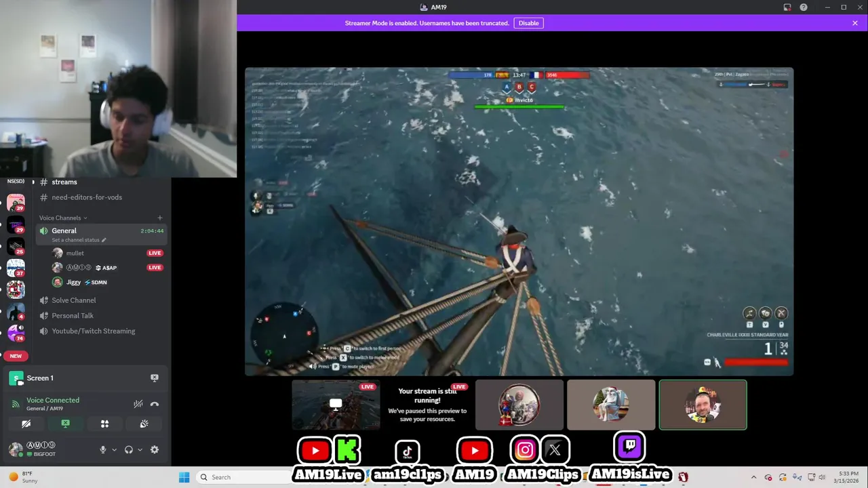Image resolution: width=868 pixels, height=488 pixels.
Task: Open server with the 4 notification badge
Action: pyautogui.click(x=16, y=312)
